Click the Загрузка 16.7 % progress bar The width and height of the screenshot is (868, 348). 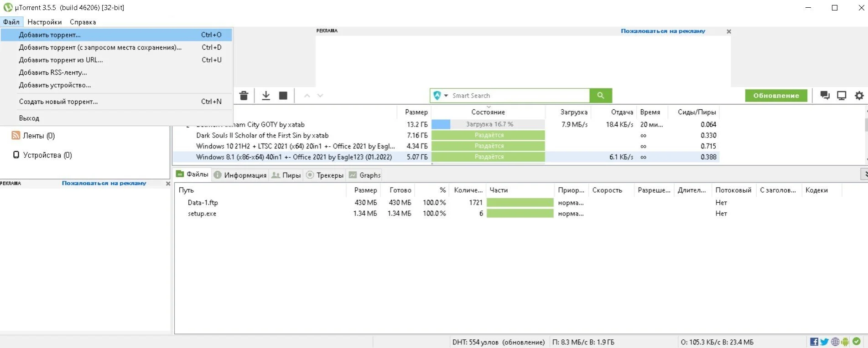pyautogui.click(x=488, y=124)
